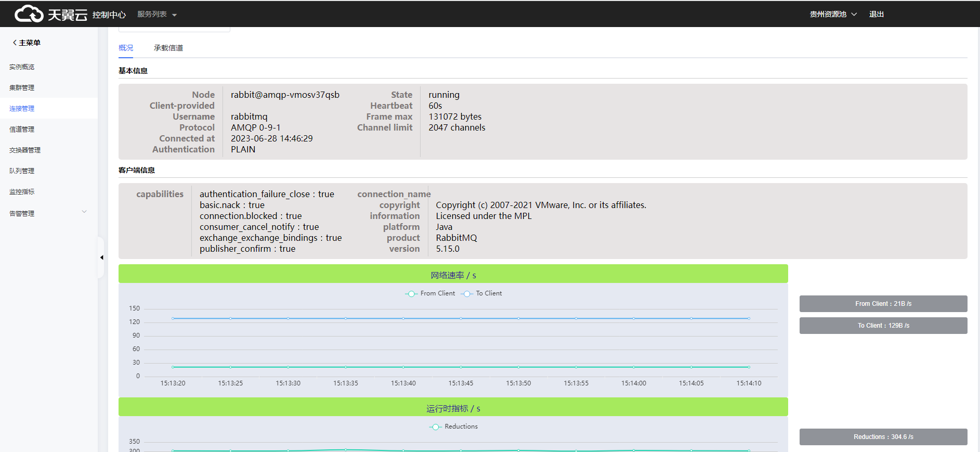Image resolution: width=980 pixels, height=452 pixels.
Task: Go back using the 主菜单 chevron
Action: (x=15, y=43)
